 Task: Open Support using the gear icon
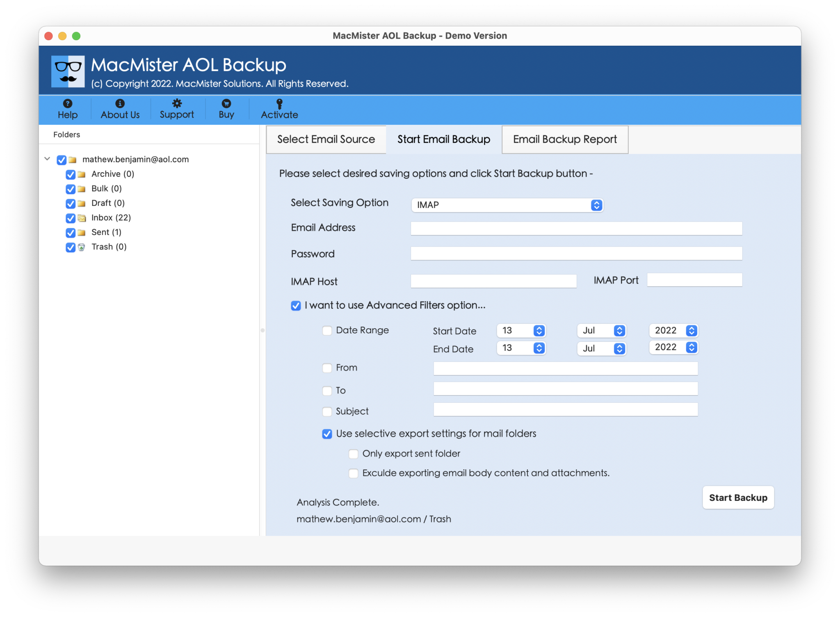click(x=176, y=104)
